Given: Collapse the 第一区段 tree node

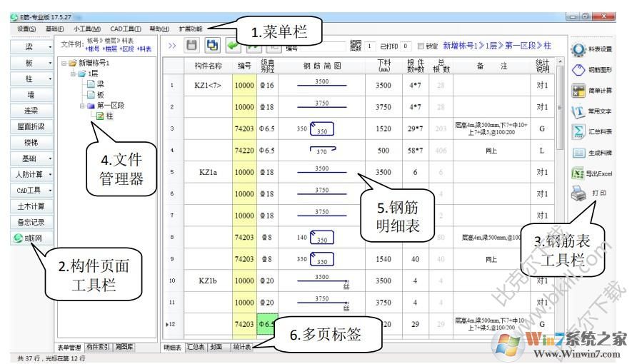Looking at the screenshot, I should [82, 106].
